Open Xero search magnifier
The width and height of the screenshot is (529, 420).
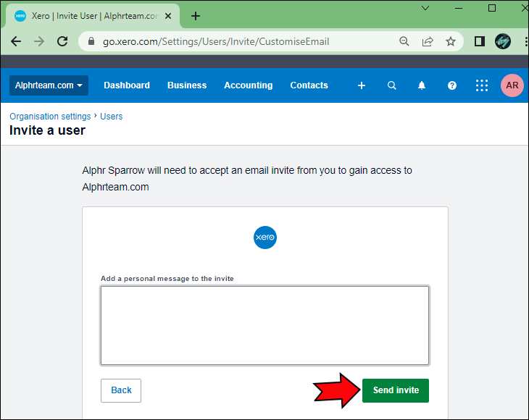[x=392, y=85]
